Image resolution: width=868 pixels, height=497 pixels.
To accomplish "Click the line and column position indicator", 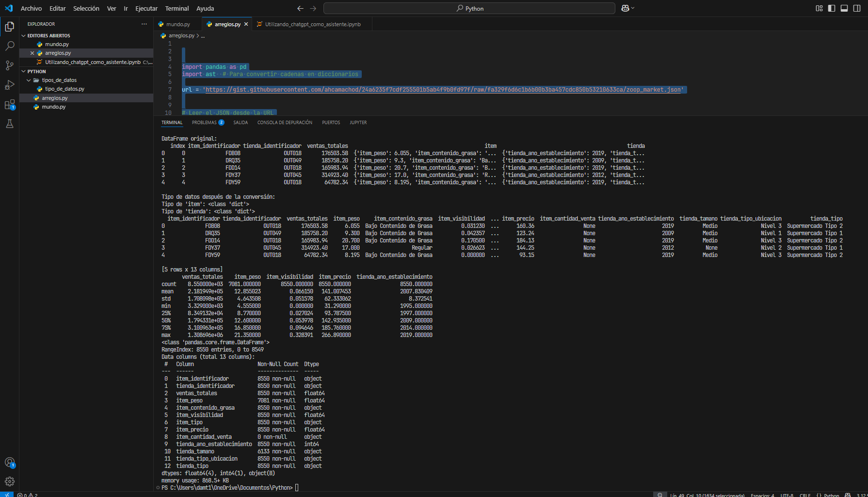I will [x=707, y=495].
